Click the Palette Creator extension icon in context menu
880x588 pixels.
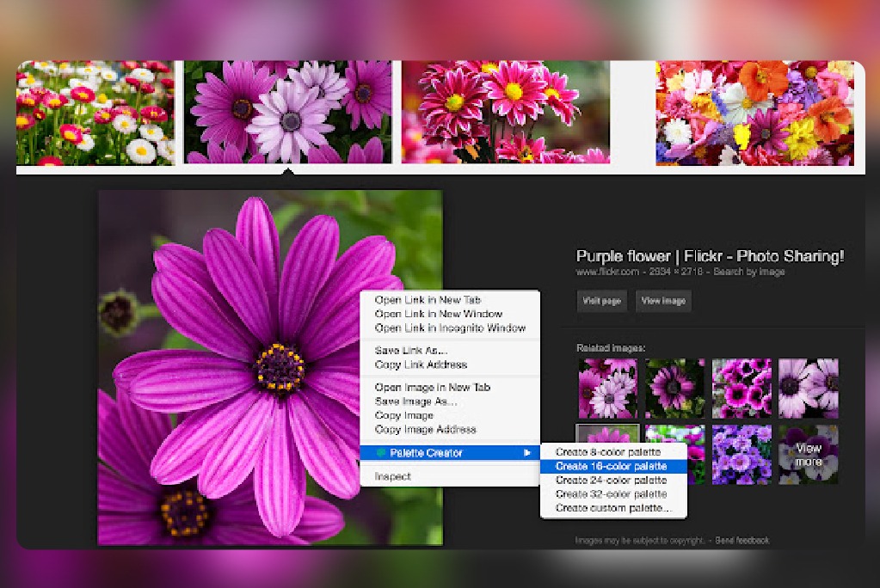coord(380,452)
